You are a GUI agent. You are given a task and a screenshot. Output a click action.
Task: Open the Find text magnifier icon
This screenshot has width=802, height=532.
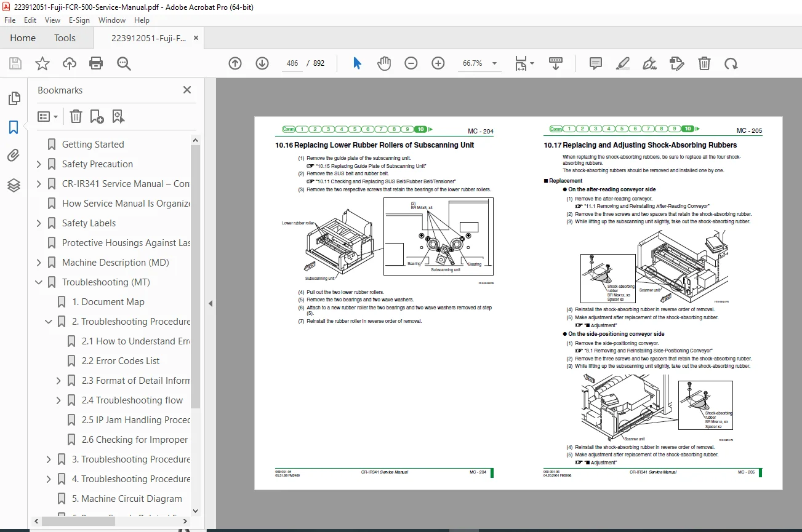(x=124, y=63)
